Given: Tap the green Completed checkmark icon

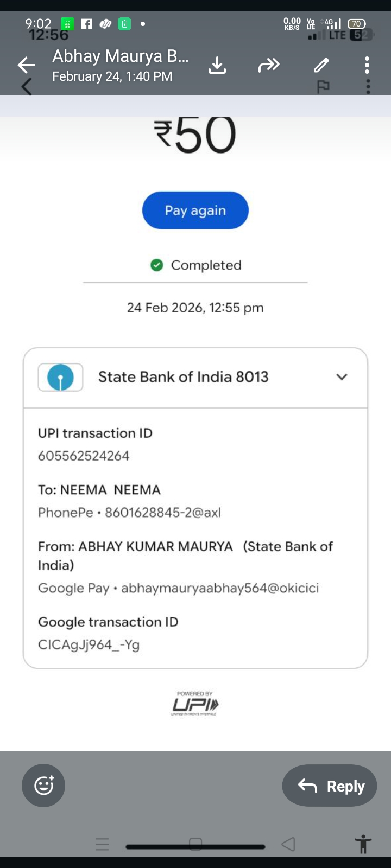Looking at the screenshot, I should tap(157, 265).
